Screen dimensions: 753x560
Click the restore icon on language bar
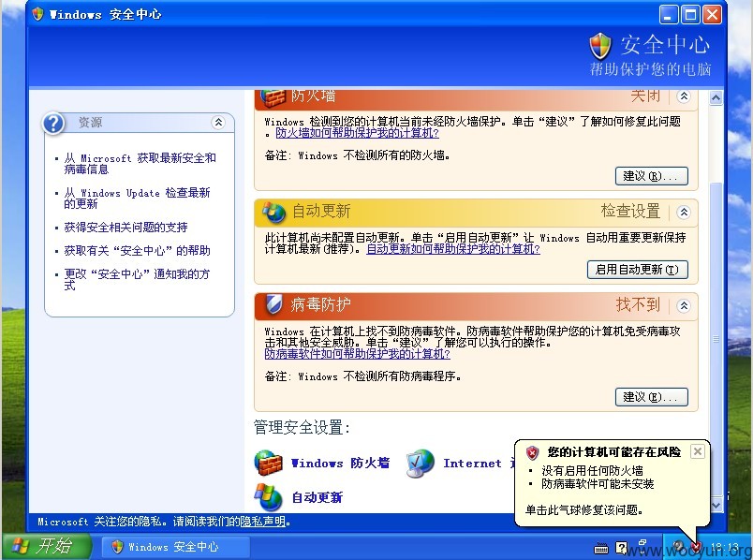pyautogui.click(x=642, y=543)
